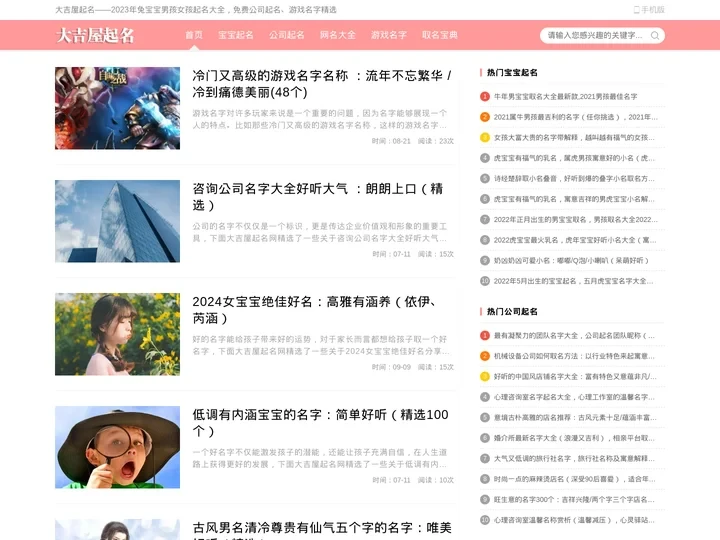
Task: Click the search magnifier icon
Action: (x=655, y=35)
